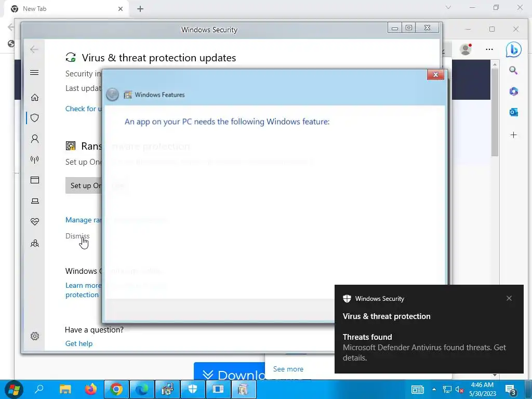Minimize the Windows Security window
This screenshot has height=399, width=532.
(x=395, y=28)
